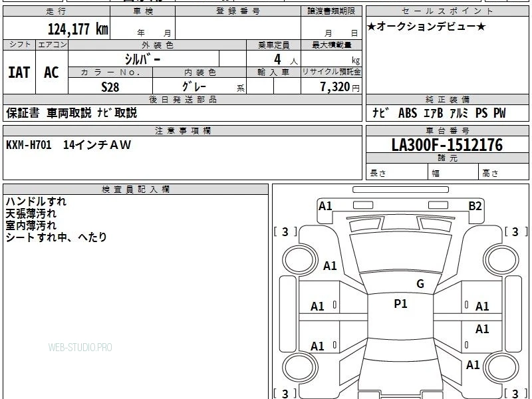Click the 高さ dimension cell
Image resolution: width=532 pixels, height=399 pixels.
504,172
